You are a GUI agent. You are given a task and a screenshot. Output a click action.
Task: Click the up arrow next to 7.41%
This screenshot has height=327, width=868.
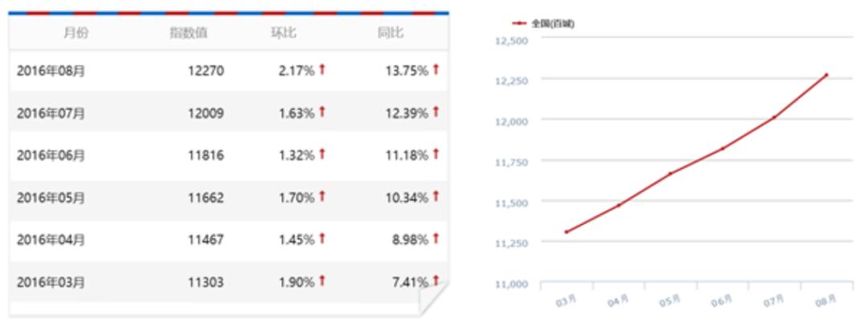coord(436,281)
